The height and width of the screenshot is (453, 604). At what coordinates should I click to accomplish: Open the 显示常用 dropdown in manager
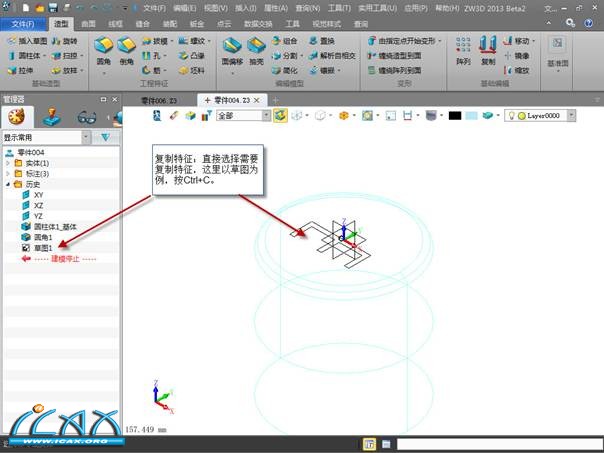pos(87,138)
